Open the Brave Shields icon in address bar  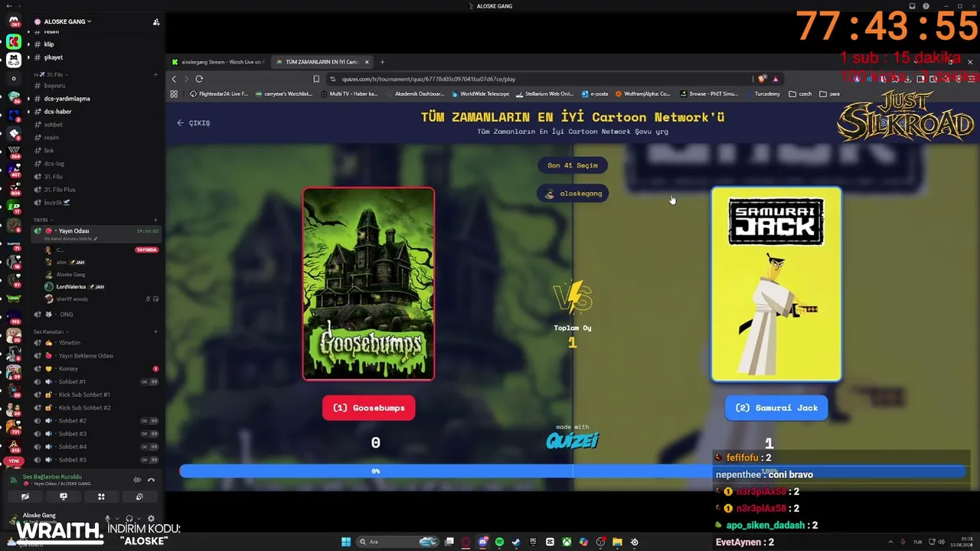coord(763,79)
